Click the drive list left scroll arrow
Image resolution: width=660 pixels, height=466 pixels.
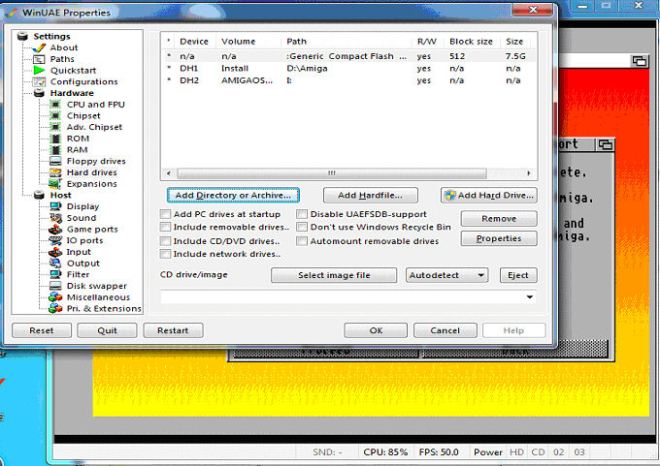click(169, 173)
